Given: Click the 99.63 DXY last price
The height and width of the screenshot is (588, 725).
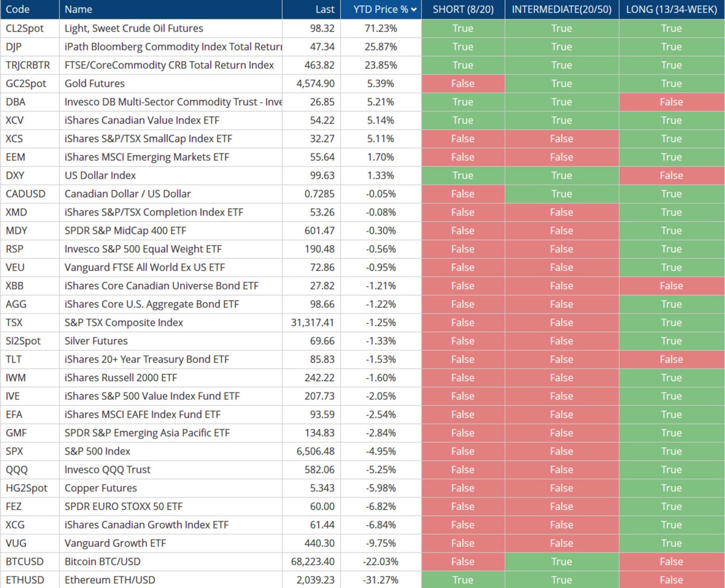Looking at the screenshot, I should point(323,176).
